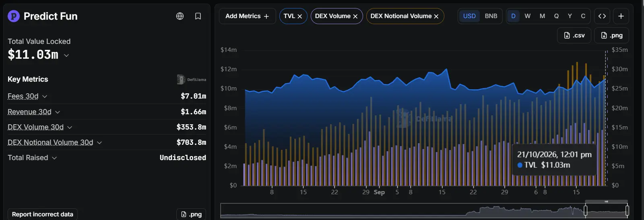Remove the DEX Volume metric chip
The width and height of the screenshot is (644, 220).
[355, 16]
